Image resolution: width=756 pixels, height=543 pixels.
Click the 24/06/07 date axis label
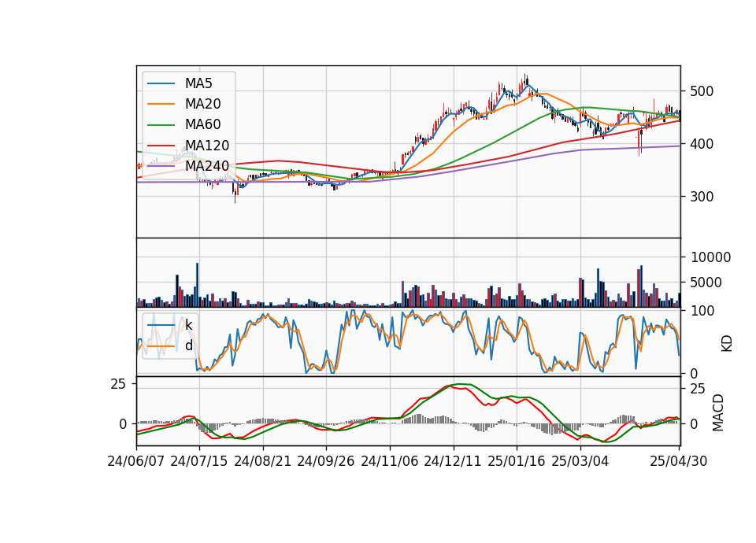[136, 461]
